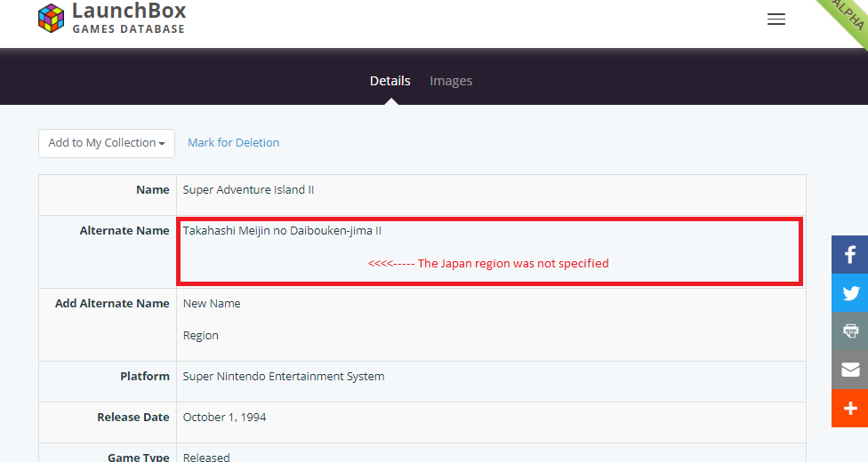Expand Add to My Collection dropdown
The width and height of the screenshot is (868, 462).
[107, 143]
